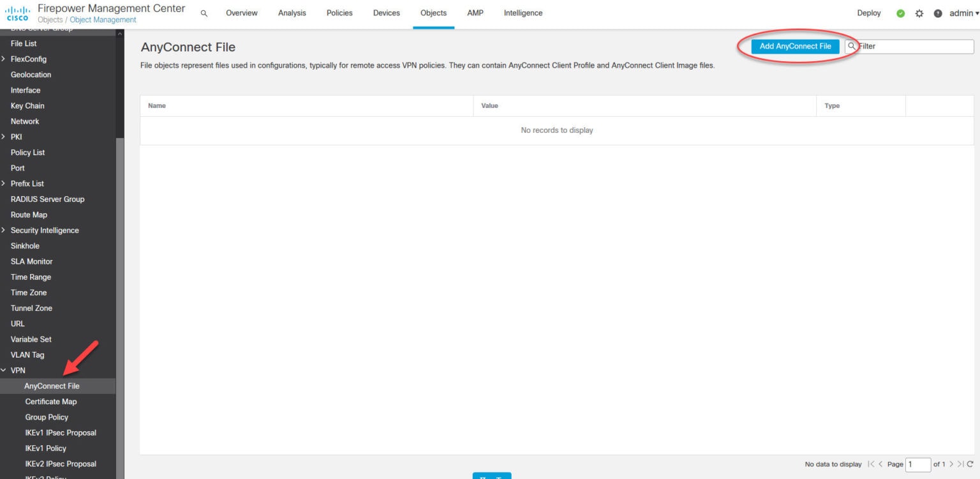The image size is (980, 479).
Task: Go to next page arrow
Action: (x=951, y=464)
